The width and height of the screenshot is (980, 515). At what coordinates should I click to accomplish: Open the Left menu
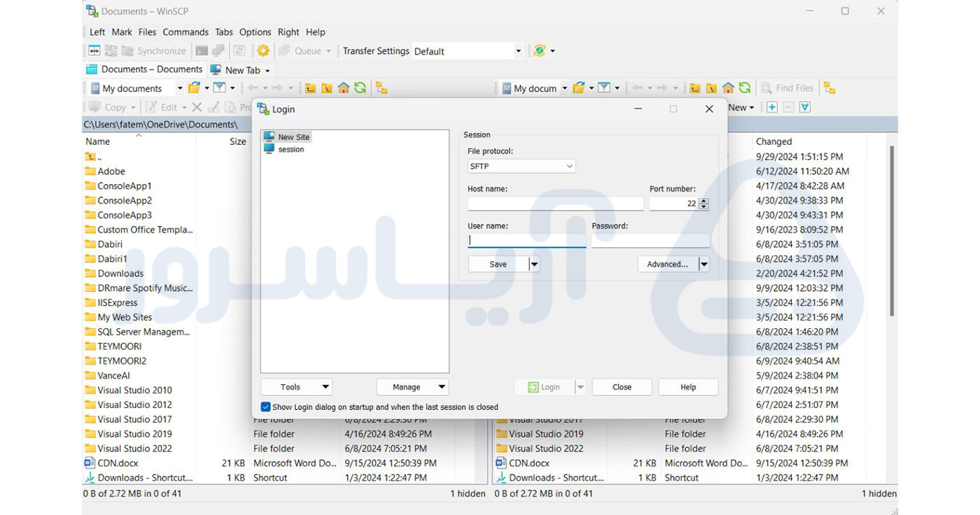[x=97, y=32]
